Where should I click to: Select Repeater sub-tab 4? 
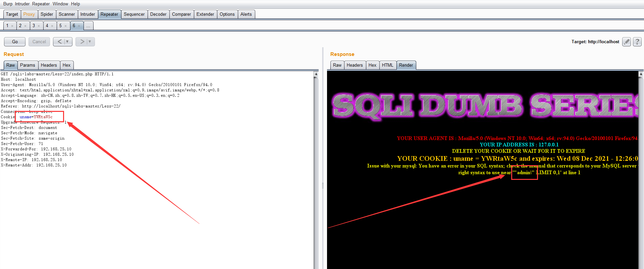(x=47, y=26)
